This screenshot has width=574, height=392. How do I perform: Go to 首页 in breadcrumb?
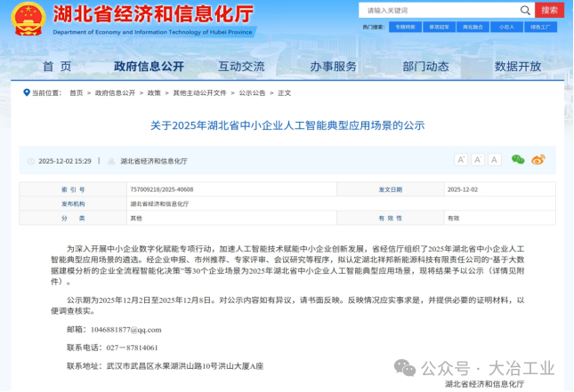pos(77,93)
